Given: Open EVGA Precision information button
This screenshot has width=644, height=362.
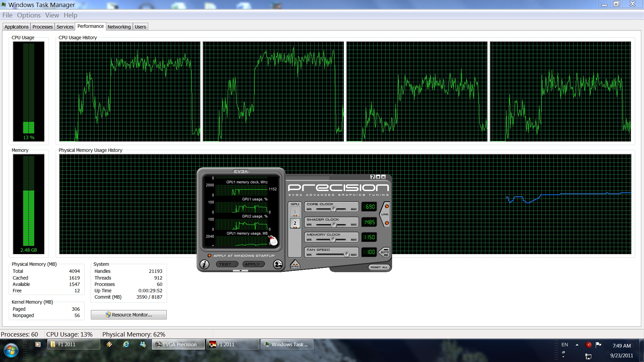Looking at the screenshot, I should coord(204,264).
